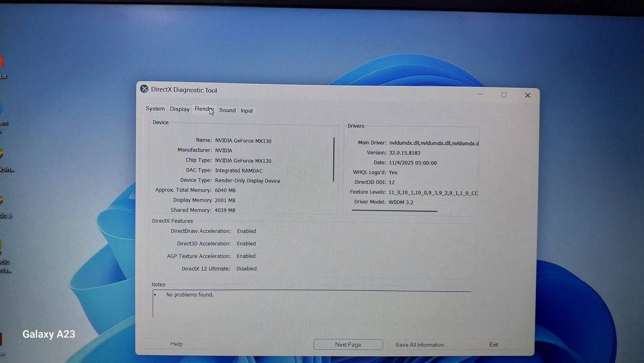Viewport: 644px width, 363px height.
Task: Click the Feature Levels value
Action: 434,193
